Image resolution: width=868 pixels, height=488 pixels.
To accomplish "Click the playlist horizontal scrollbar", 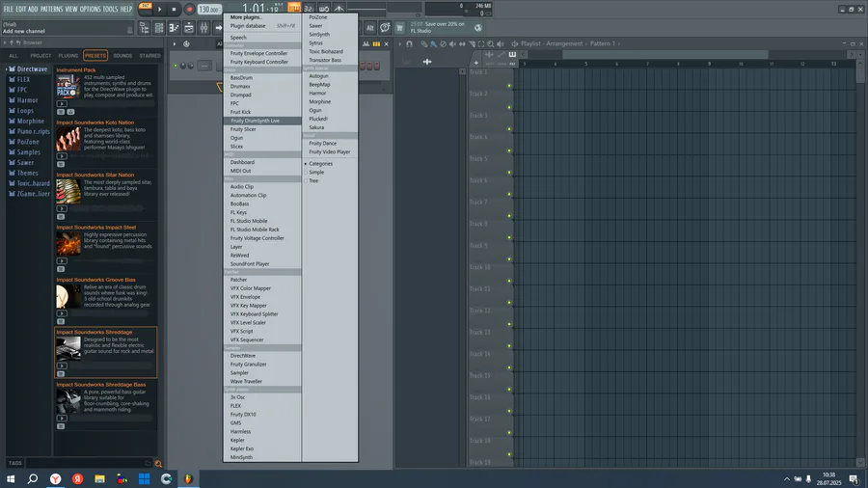I will (665, 54).
